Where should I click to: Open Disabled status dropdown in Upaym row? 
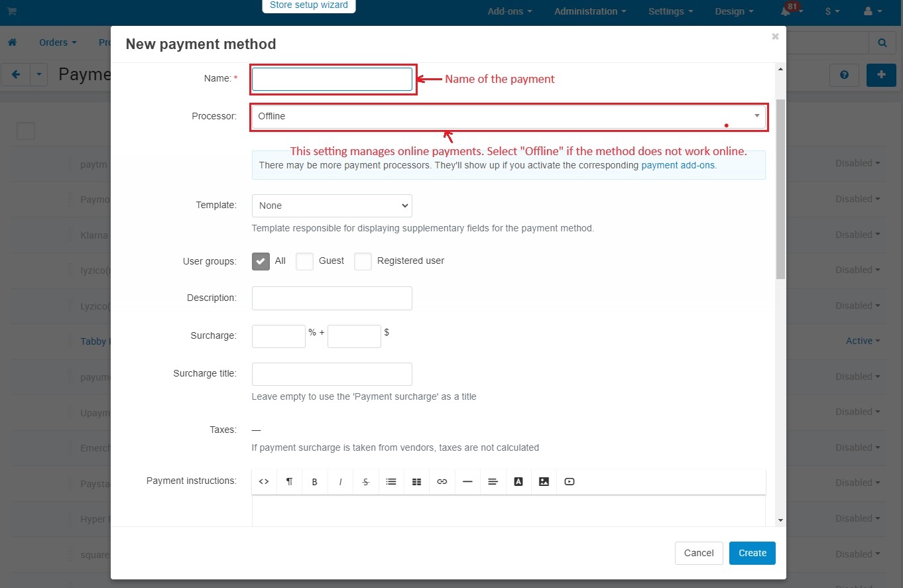pos(858,412)
